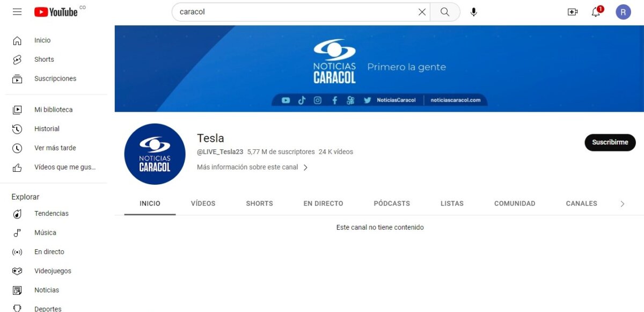Click the Videojuegos gamepad icon
The image size is (644, 312).
[17, 271]
